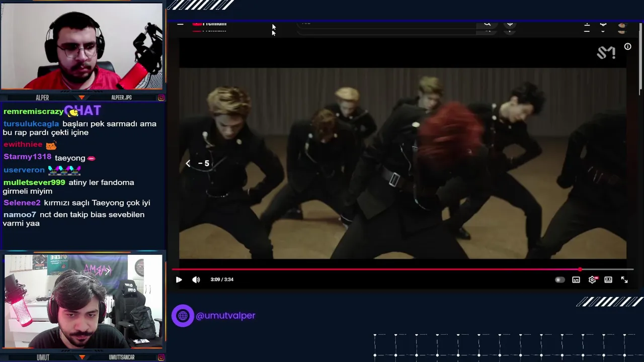
Task: Click the emote row in userveron's message
Action: click(x=64, y=170)
